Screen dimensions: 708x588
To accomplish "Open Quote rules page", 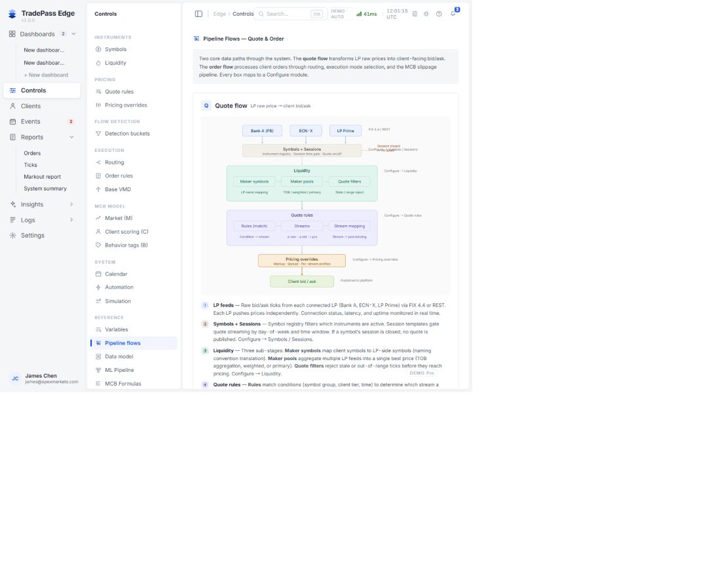I will click(134, 92).
